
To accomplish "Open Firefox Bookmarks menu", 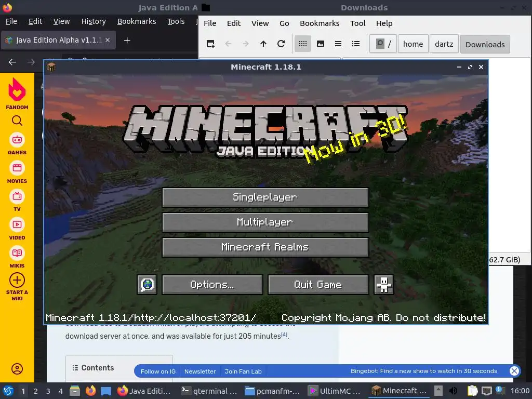I will click(137, 21).
